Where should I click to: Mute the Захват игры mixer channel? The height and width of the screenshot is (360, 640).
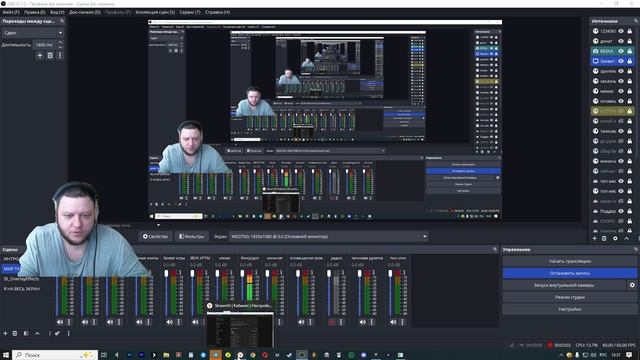(170, 322)
